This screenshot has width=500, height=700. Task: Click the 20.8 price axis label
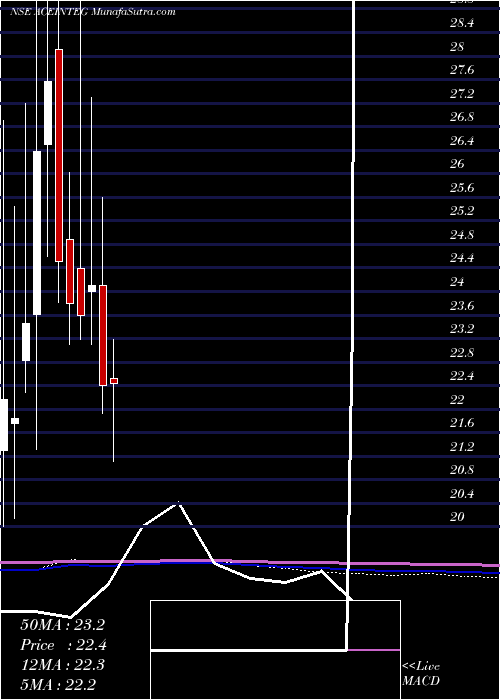[462, 470]
